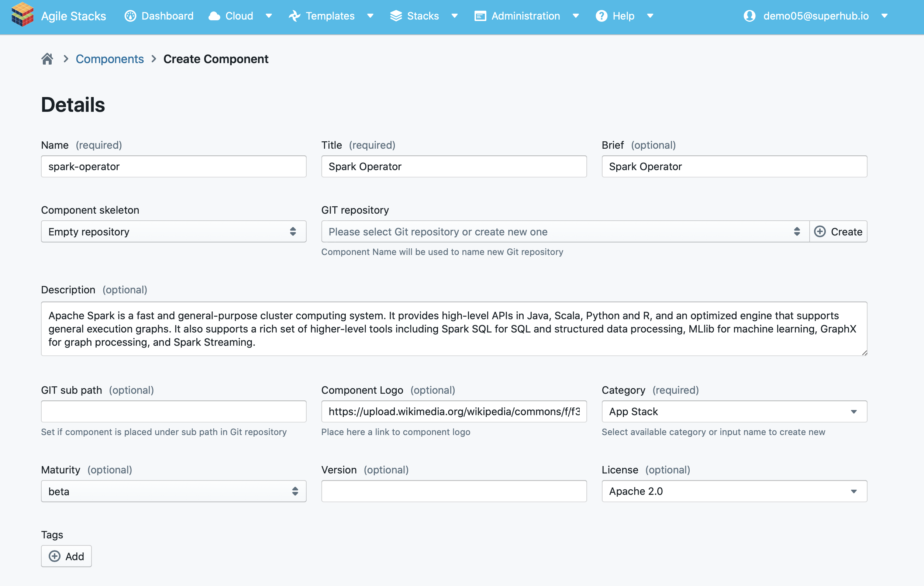Click the Component Logo URL field
This screenshot has height=586, width=924.
tap(454, 411)
